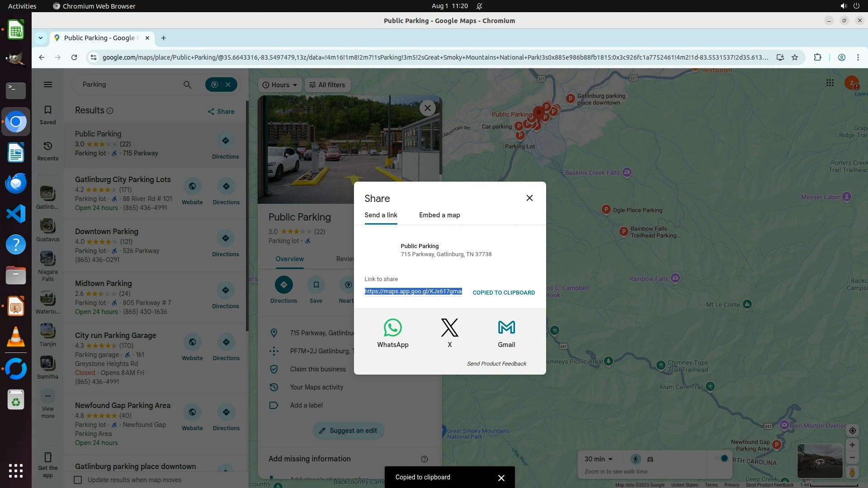
Task: Close the Share dialog
Action: click(529, 198)
